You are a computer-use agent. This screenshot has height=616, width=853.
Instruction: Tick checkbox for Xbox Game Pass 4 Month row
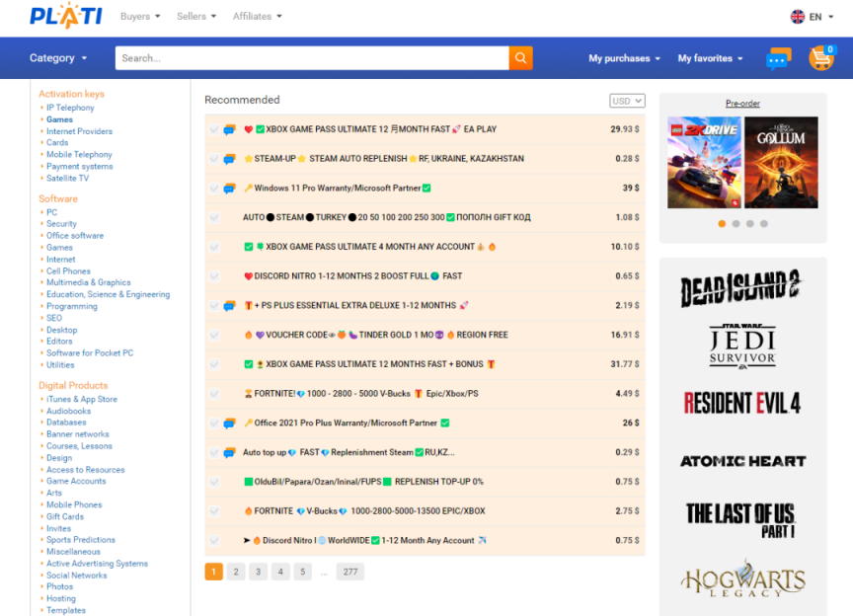pyautogui.click(x=214, y=247)
